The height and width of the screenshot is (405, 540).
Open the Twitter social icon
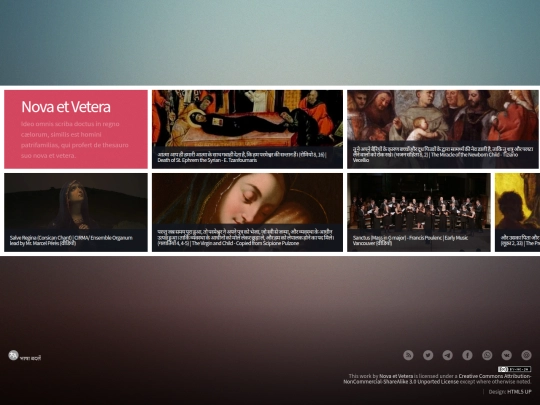click(428, 355)
